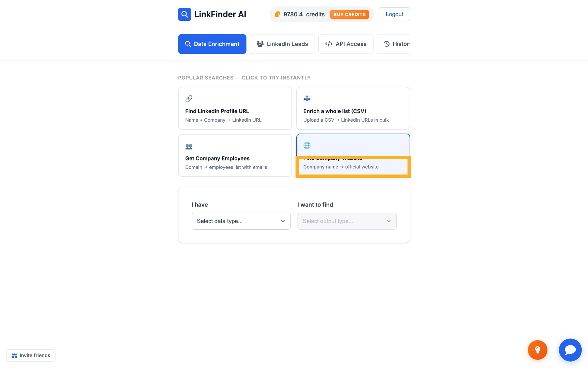
Task: Select the Enrich a whole list (CSV) card
Action: point(353,108)
